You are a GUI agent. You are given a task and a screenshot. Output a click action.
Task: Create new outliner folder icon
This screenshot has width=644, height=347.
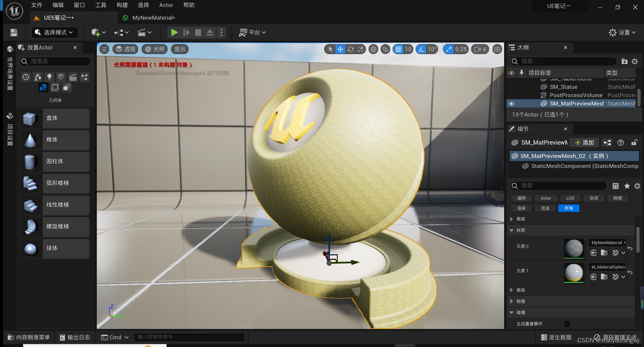click(624, 61)
